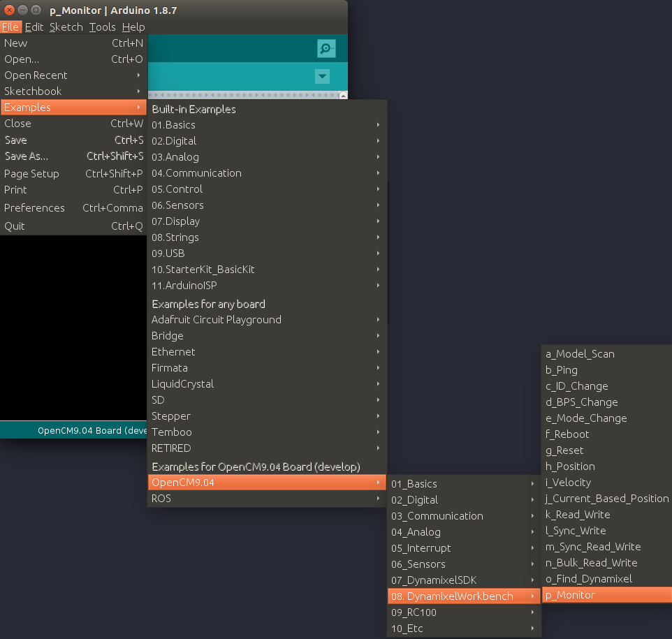Open the 05_Interrupt submenu
Image resolution: width=672 pixels, height=639 pixels.
click(x=464, y=548)
